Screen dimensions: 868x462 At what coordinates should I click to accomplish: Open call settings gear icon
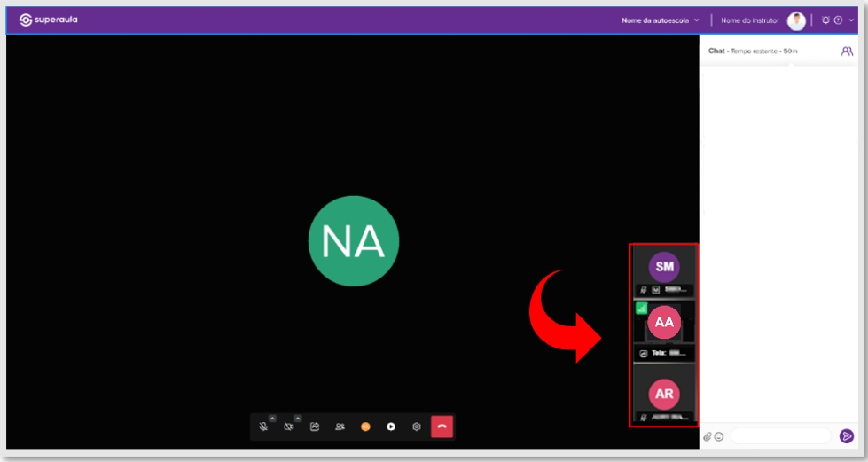pos(416,427)
